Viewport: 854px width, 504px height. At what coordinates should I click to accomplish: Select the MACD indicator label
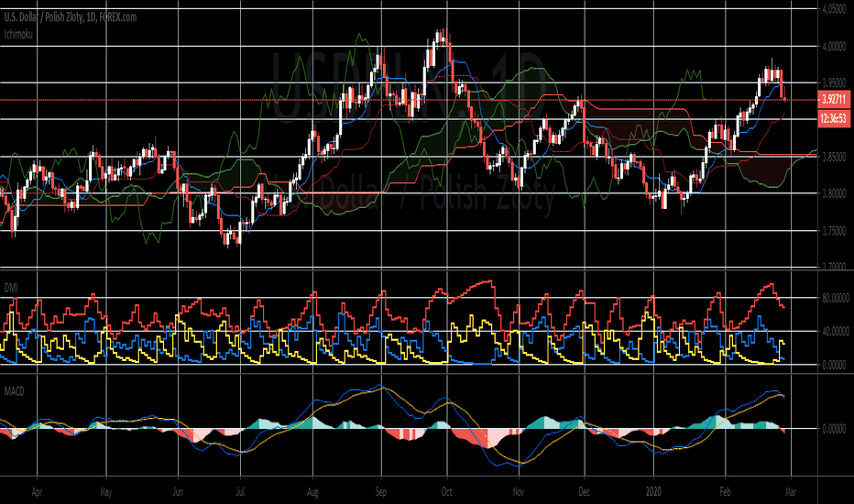[x=14, y=391]
